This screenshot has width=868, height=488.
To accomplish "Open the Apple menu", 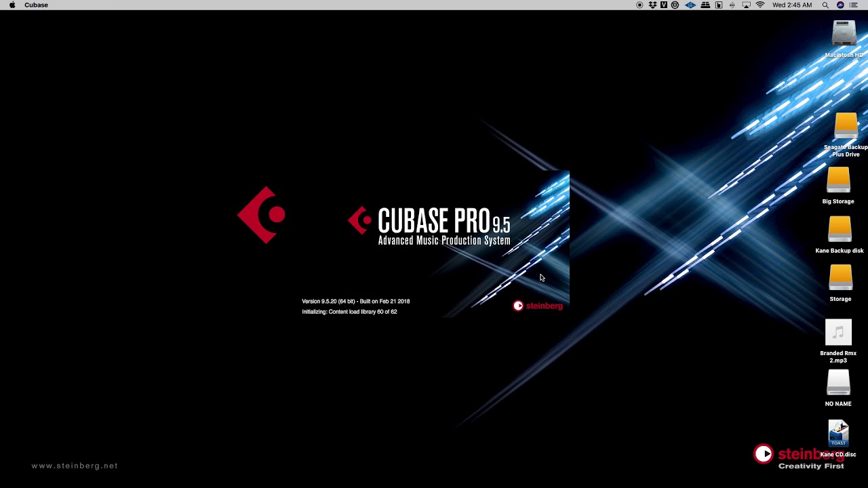I will click(x=12, y=5).
